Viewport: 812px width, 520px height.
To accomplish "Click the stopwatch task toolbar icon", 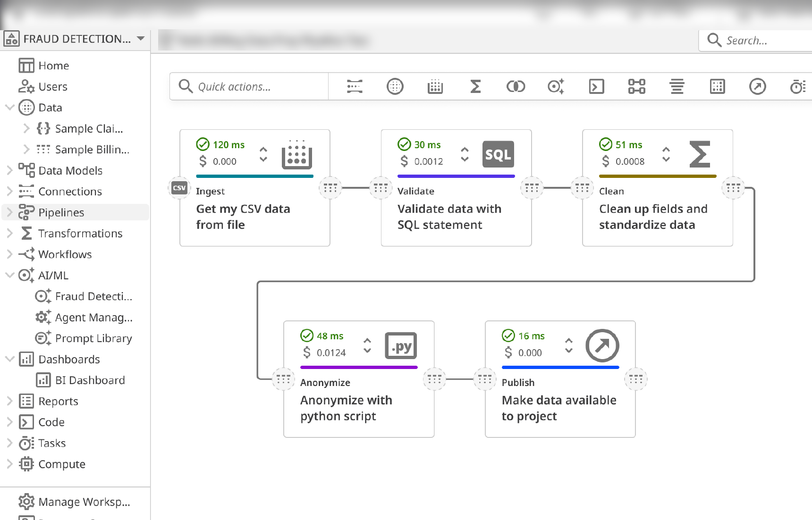I will 798,86.
